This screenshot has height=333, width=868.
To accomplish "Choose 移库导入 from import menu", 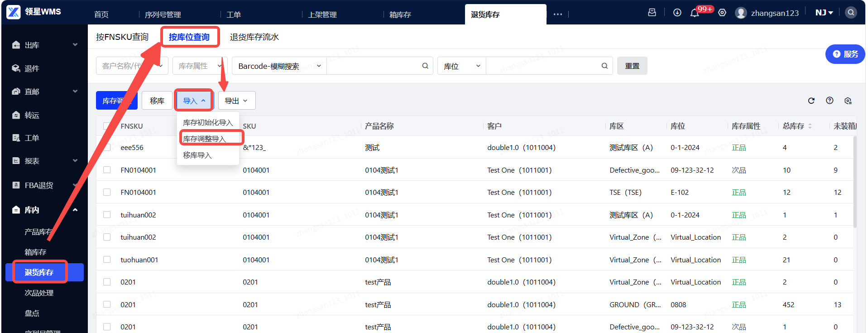I will [x=208, y=155].
